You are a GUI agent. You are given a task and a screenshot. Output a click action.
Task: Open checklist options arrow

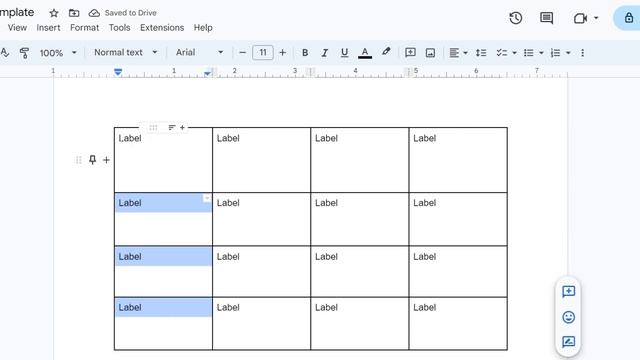coord(514,53)
